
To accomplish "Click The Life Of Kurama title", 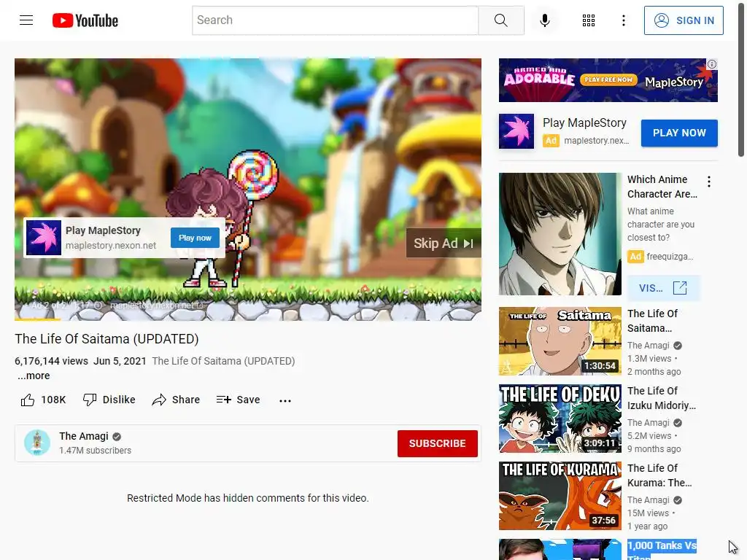I will (x=659, y=475).
